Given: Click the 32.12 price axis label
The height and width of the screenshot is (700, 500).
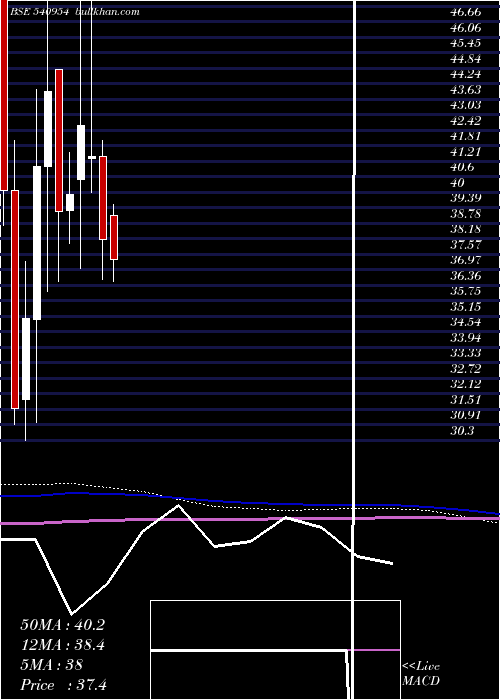Looking at the screenshot, I should pos(466,384).
